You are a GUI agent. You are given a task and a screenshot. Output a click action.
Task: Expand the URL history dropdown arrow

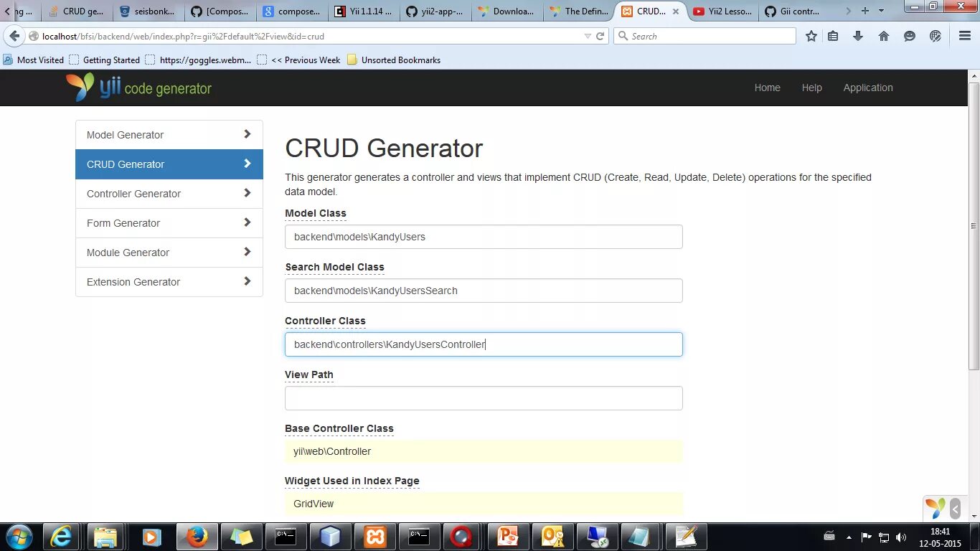(x=588, y=36)
